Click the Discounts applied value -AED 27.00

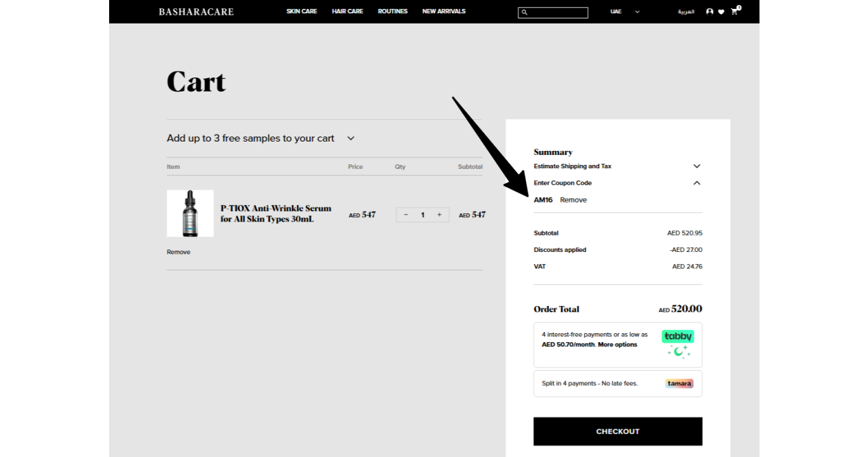pyautogui.click(x=686, y=250)
